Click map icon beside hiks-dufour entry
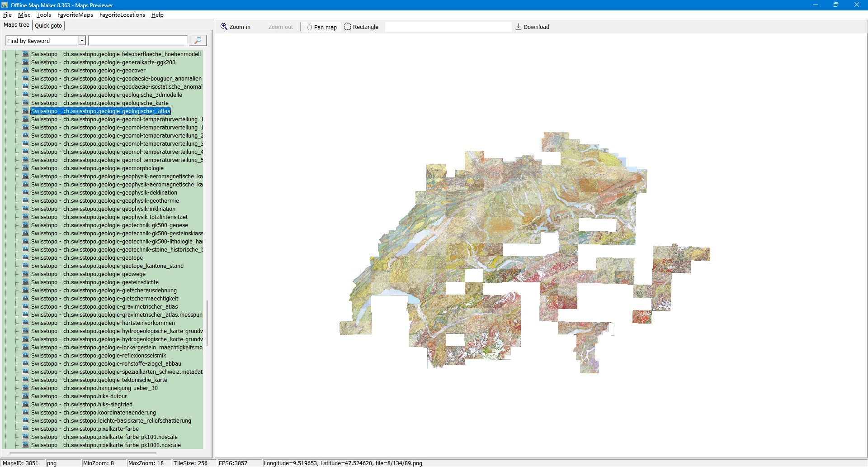 (26, 396)
